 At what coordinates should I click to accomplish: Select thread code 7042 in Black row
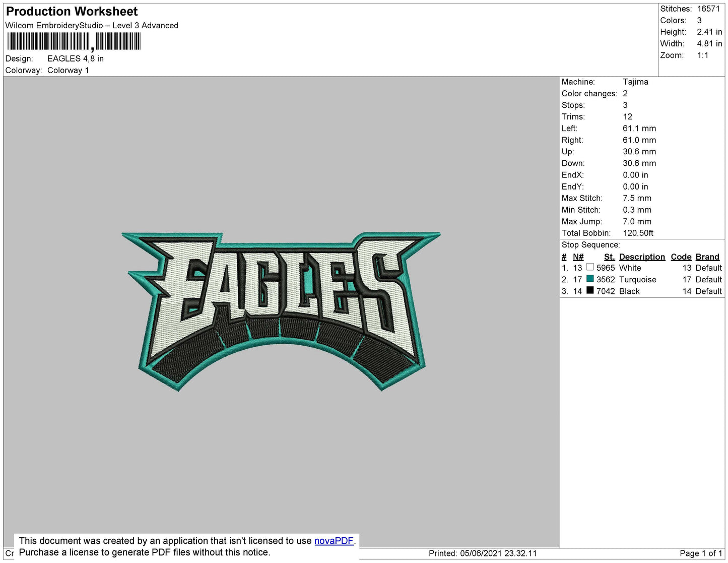606,291
